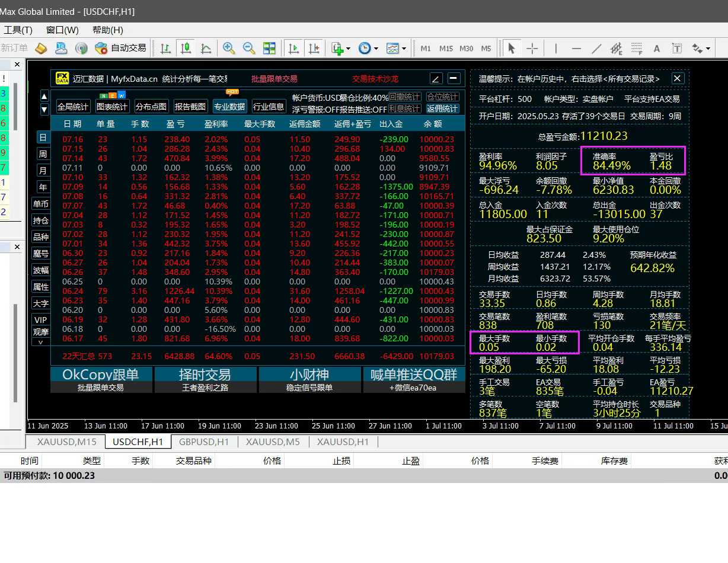Open the 帮助(H) menu
The image size is (728, 563).
point(107,30)
